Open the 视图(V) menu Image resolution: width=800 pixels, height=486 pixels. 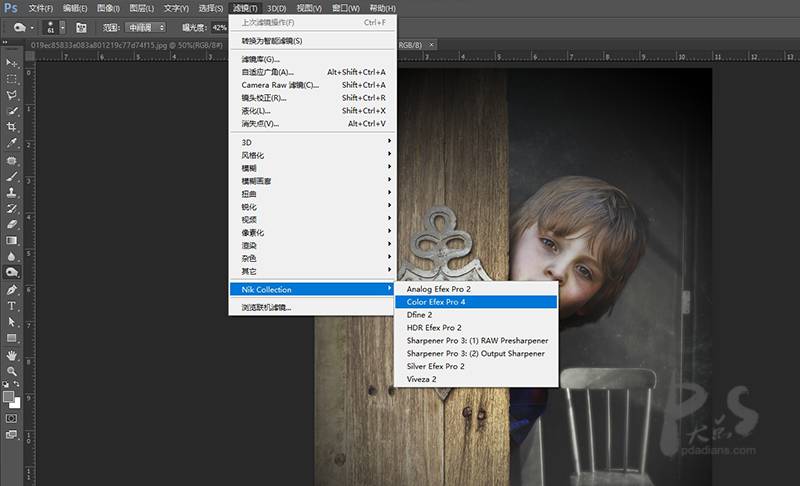tap(309, 8)
